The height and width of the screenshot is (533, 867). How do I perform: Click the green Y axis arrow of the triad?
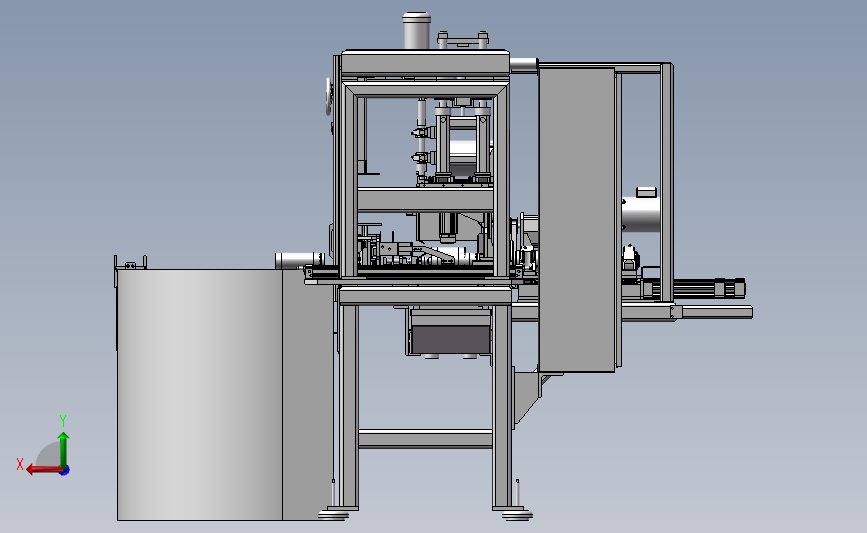tap(64, 449)
